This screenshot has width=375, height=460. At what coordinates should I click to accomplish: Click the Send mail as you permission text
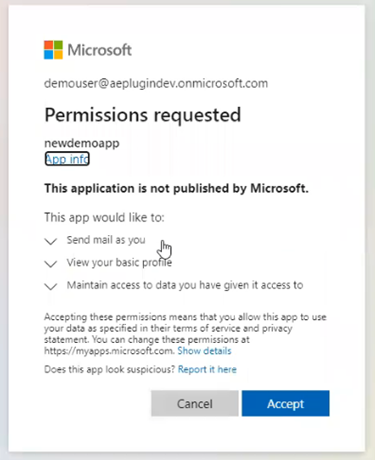106,240
